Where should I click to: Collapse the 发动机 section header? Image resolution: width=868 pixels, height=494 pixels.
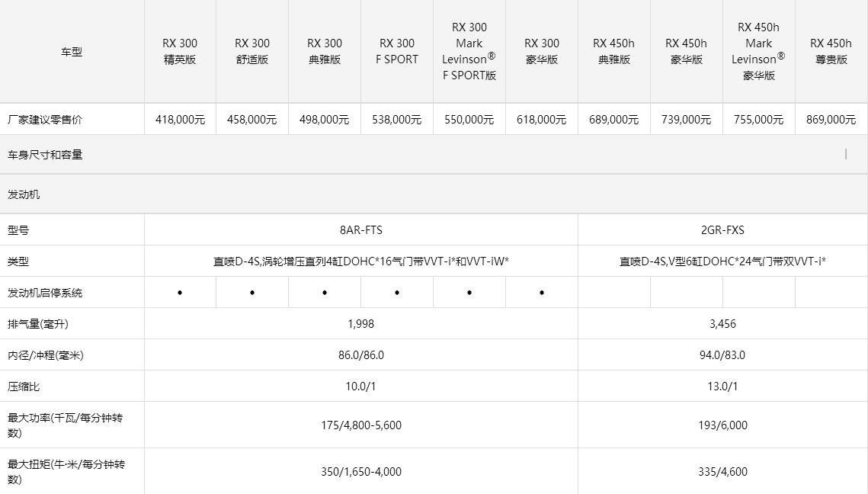pyautogui.click(x=434, y=194)
